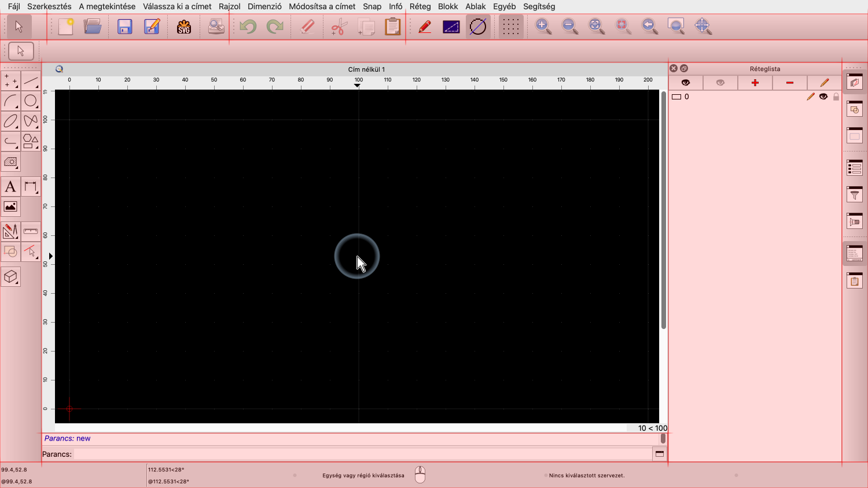Screen dimensions: 868x488
Task: Toggle visibility eye of layer 0
Action: tap(823, 97)
